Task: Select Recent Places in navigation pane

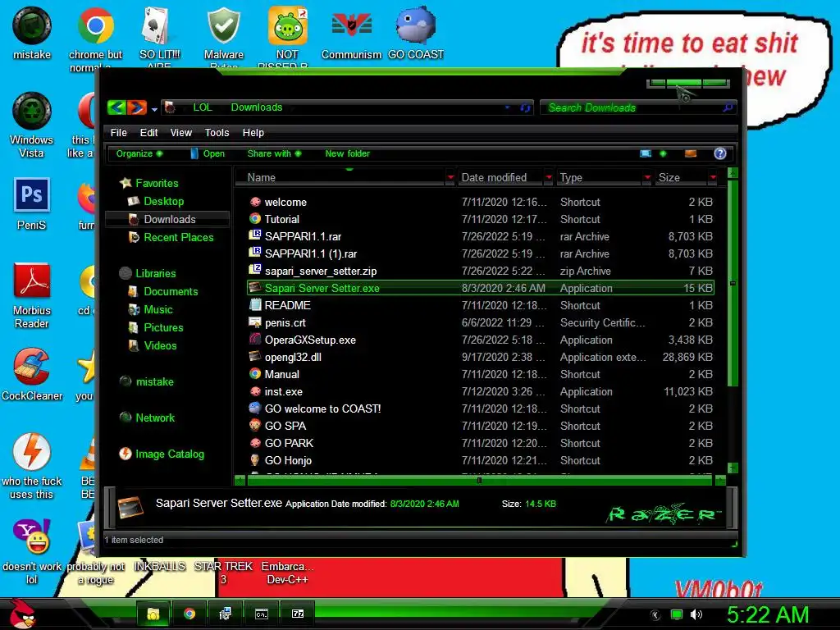Action: tap(178, 237)
